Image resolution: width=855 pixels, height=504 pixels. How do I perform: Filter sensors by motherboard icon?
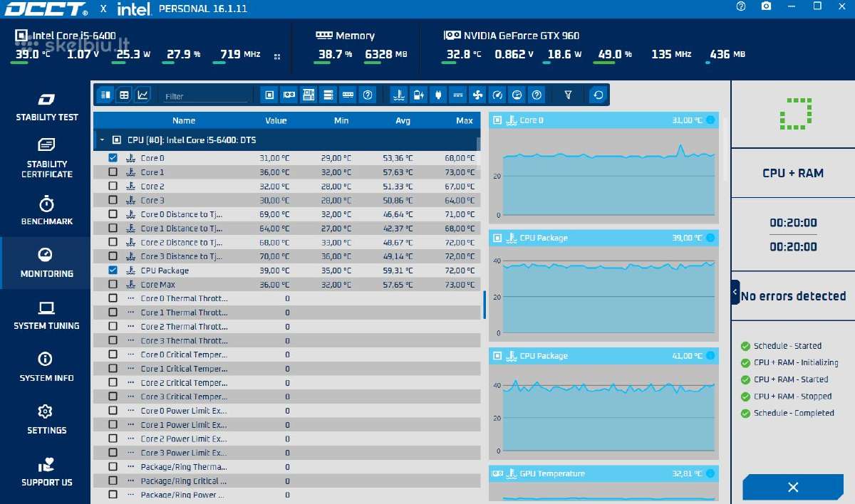point(309,95)
